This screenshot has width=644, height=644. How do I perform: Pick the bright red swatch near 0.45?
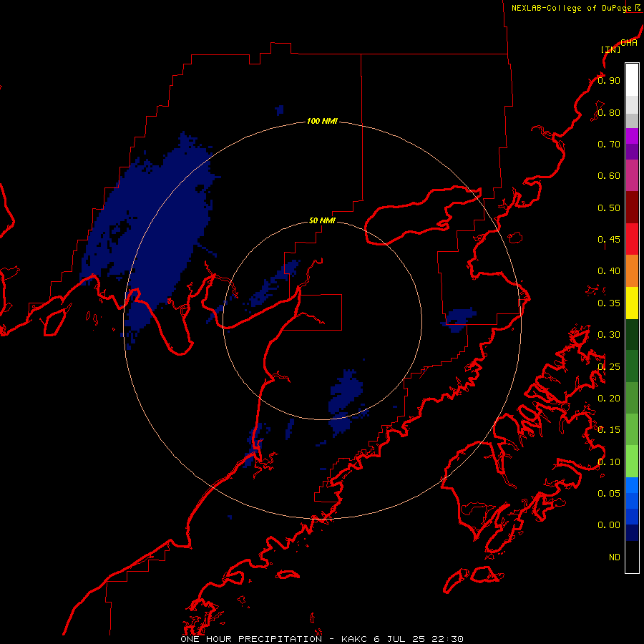[632, 239]
